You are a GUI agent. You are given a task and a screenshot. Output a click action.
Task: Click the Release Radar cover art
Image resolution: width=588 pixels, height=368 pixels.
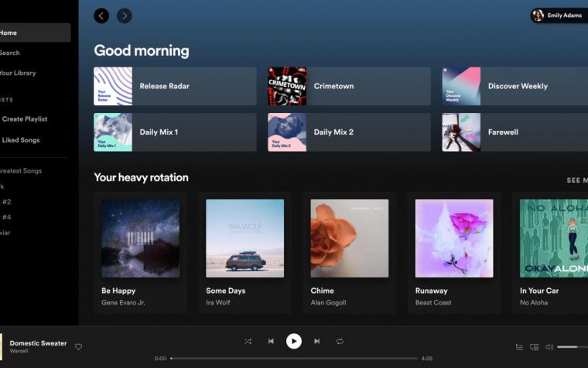pos(113,86)
